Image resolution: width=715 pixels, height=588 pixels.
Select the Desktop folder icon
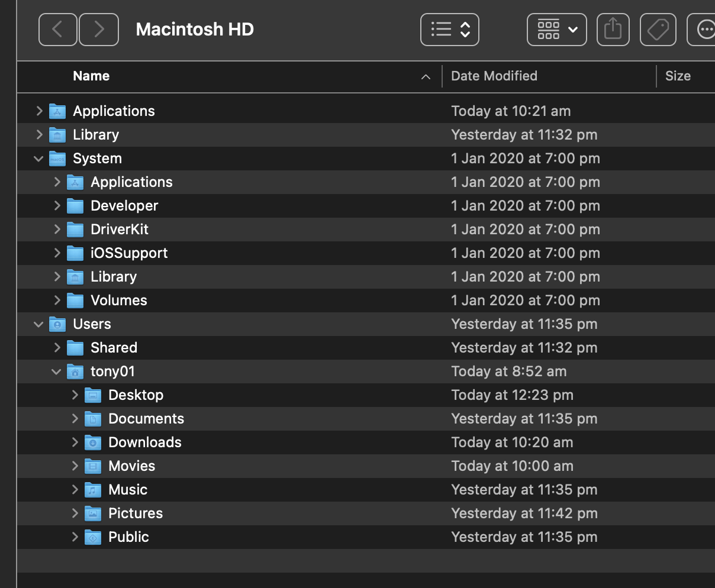coord(93,395)
